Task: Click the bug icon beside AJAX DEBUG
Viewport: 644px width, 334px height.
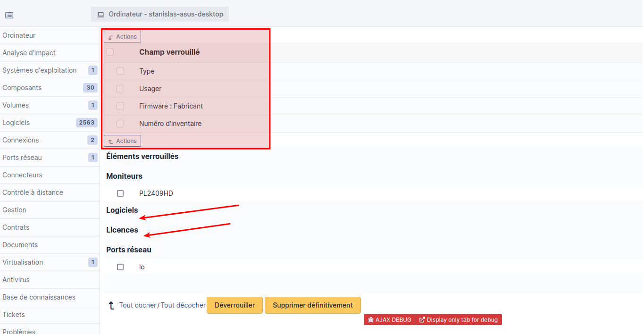Action: (371, 320)
